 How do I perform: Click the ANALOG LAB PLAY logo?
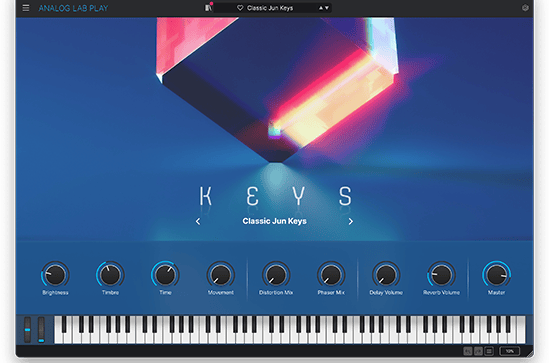coord(73,8)
